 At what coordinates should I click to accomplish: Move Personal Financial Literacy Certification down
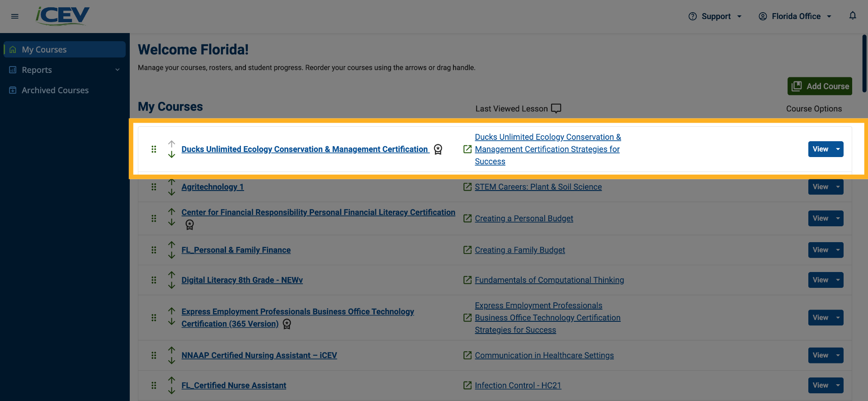[171, 222]
